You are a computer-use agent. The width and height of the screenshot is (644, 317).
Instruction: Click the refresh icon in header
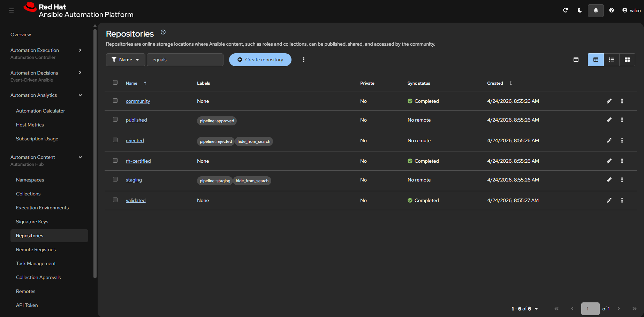pos(566,10)
